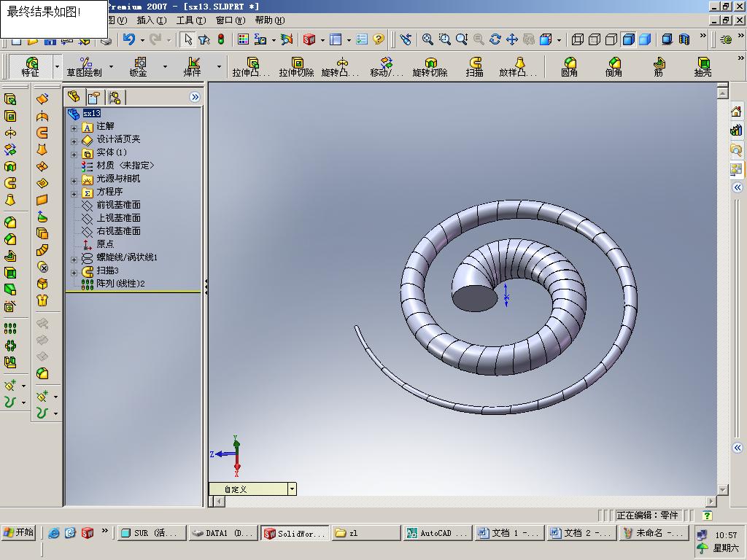The width and height of the screenshot is (747, 560).
Task: Click the linear pattern icon in left toolbar
Action: (x=10, y=329)
